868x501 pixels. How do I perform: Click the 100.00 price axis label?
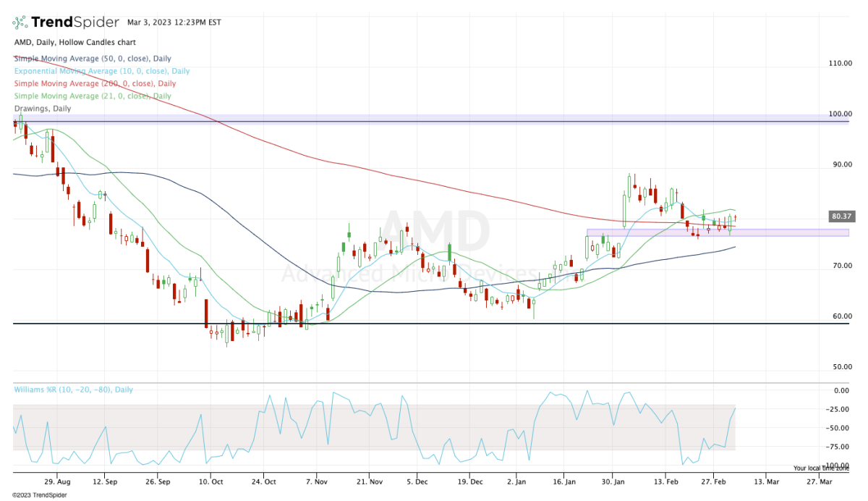tap(841, 114)
